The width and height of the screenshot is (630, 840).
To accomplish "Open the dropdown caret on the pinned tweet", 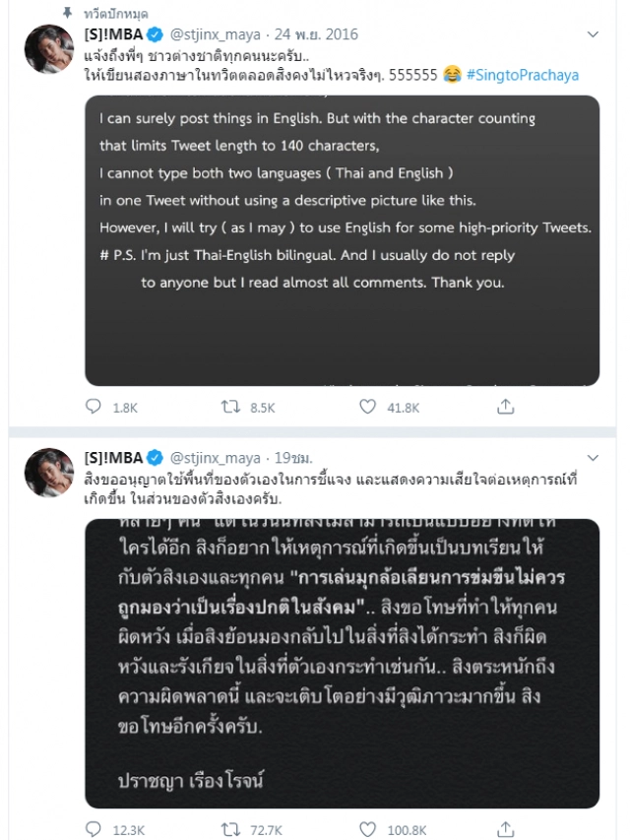I will (x=593, y=32).
